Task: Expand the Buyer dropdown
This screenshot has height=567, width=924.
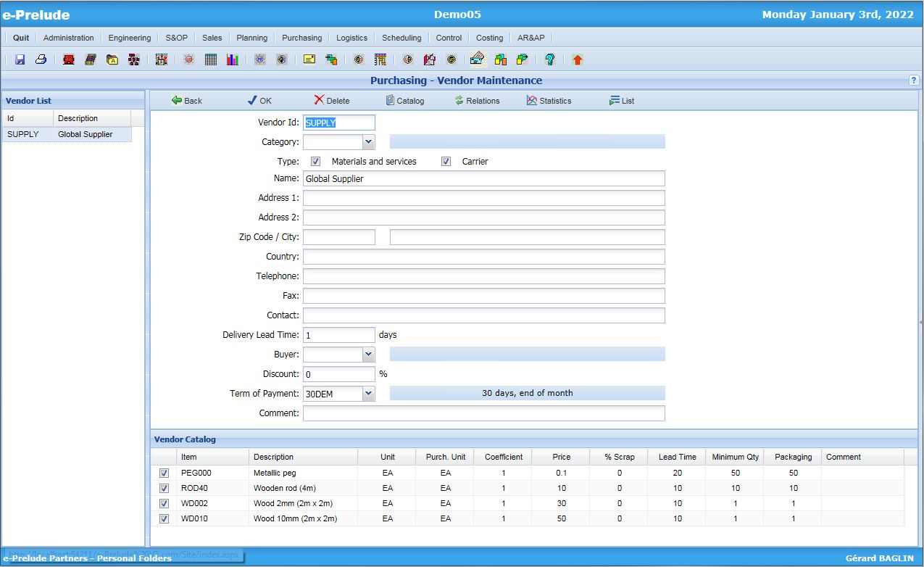Action: pos(368,355)
